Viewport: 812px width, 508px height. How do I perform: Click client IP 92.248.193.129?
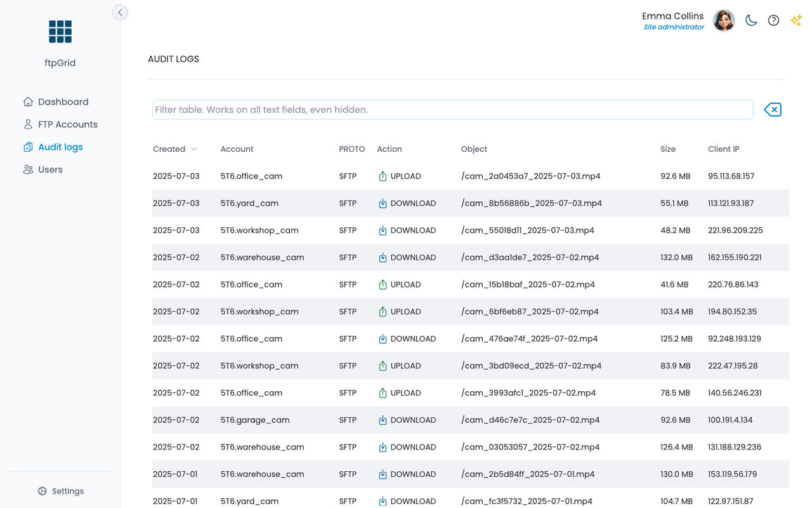(x=735, y=339)
